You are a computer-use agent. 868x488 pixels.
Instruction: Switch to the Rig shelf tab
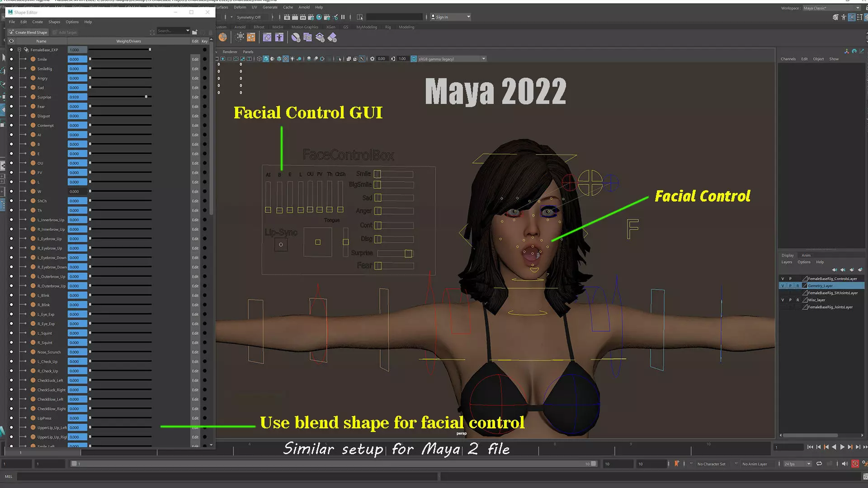388,27
